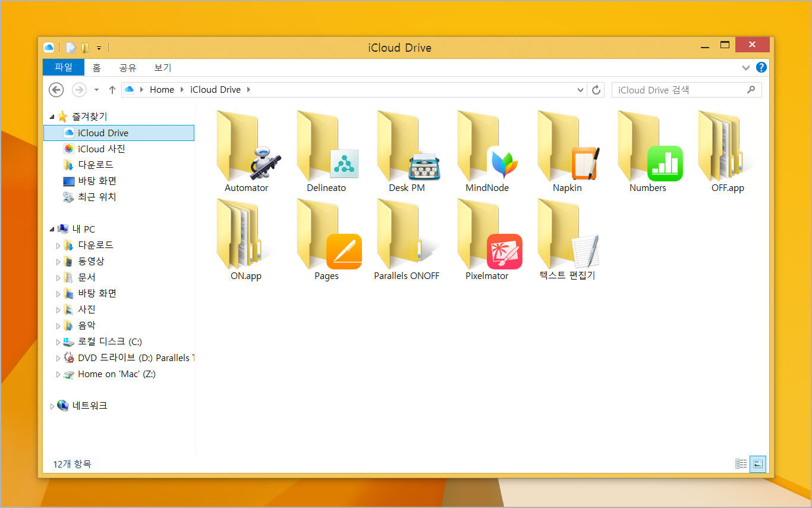812x508 pixels.
Task: Open the address bar history dropdown
Action: pyautogui.click(x=581, y=90)
